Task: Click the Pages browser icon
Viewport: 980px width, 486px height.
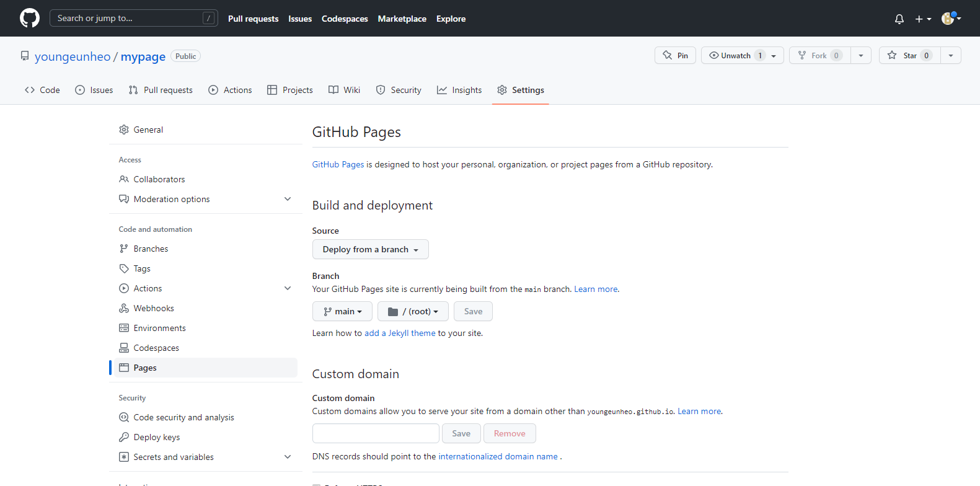Action: coord(124,368)
